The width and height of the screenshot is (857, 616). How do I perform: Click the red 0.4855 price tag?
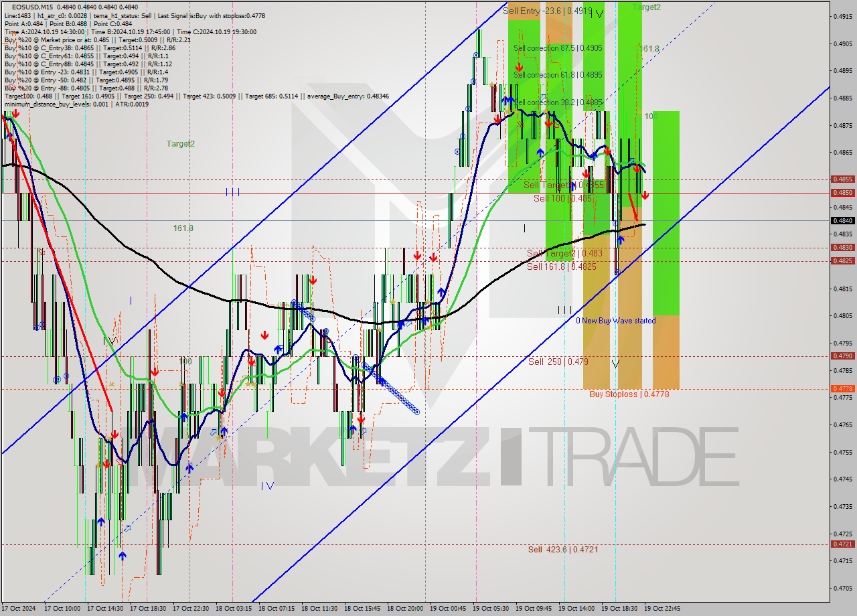[x=842, y=179]
